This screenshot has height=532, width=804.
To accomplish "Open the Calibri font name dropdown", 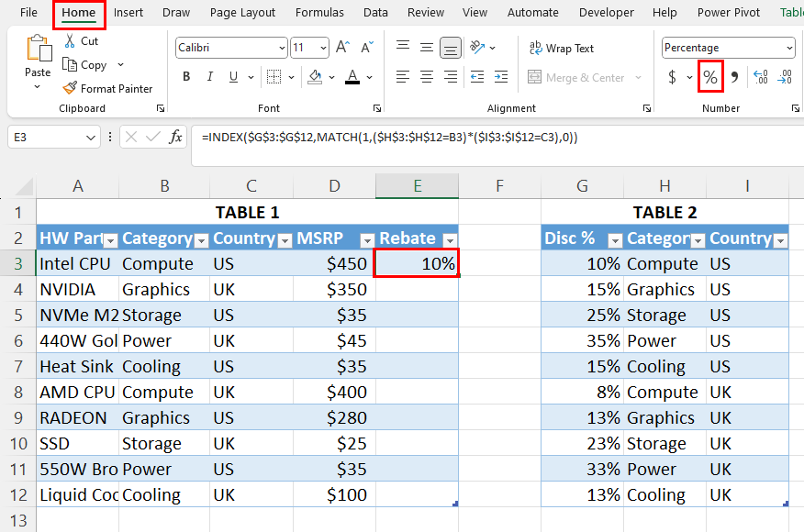I will pyautogui.click(x=282, y=49).
